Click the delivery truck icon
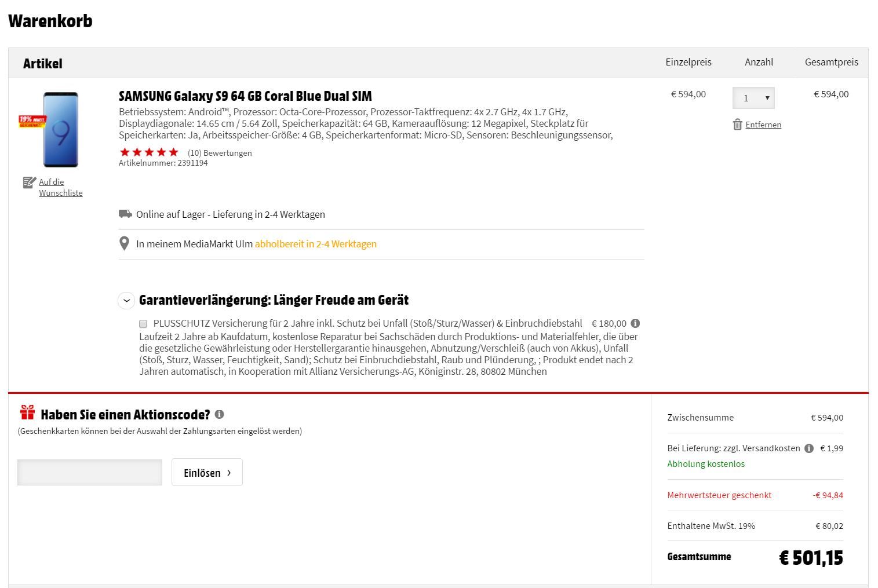Viewport: 878px width, 588px height. (x=125, y=214)
